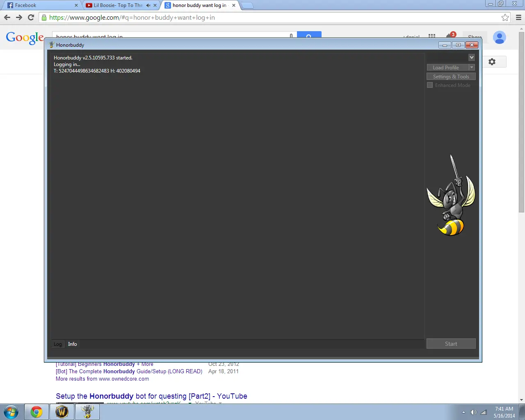The image size is (525, 420).
Task: Toggle the Enhanced Mode checkbox
Action: point(430,85)
